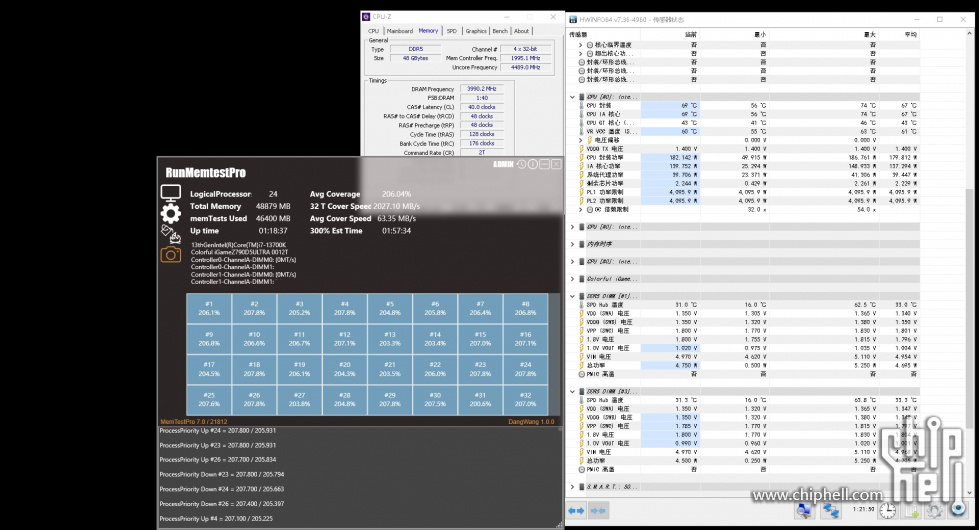This screenshot has width=979, height=530.
Task: Switch to Graphics tab in CPU-Z
Action: click(x=476, y=31)
